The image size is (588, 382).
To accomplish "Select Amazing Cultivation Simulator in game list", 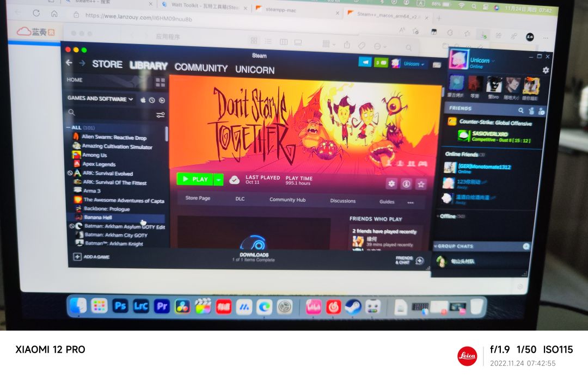I will point(117,146).
